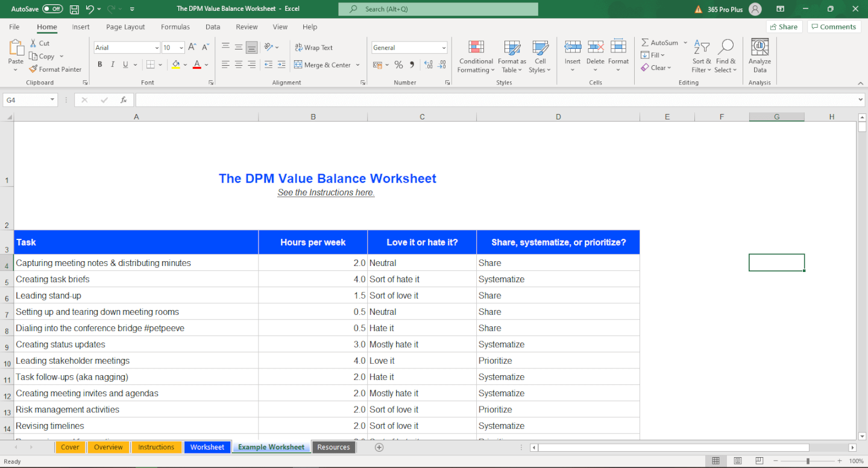The image size is (868, 468).
Task: Click the Align Right icon
Action: (252, 65)
